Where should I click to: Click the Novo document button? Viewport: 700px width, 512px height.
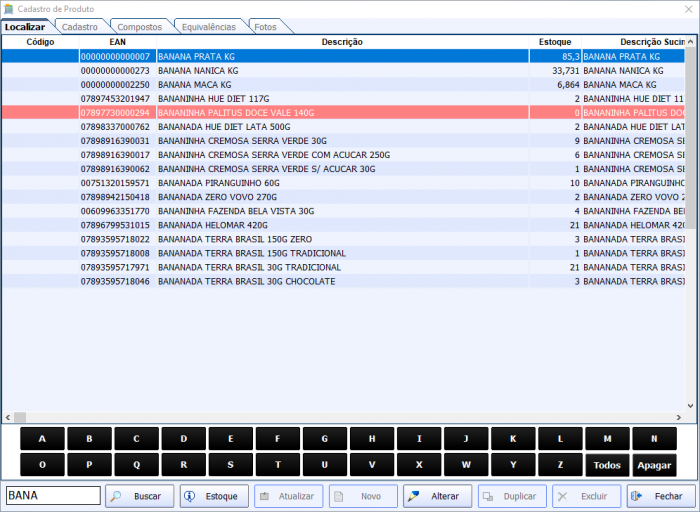pyautogui.click(x=363, y=496)
